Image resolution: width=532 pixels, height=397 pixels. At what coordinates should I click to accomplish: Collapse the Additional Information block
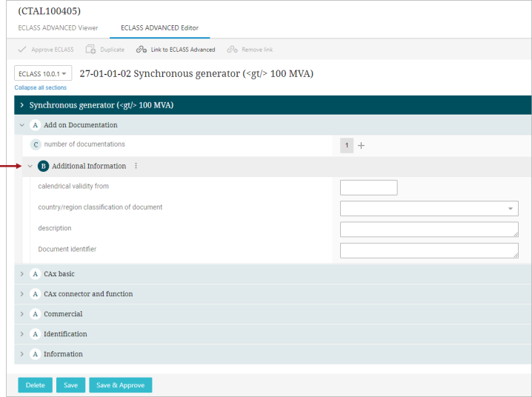(x=30, y=166)
